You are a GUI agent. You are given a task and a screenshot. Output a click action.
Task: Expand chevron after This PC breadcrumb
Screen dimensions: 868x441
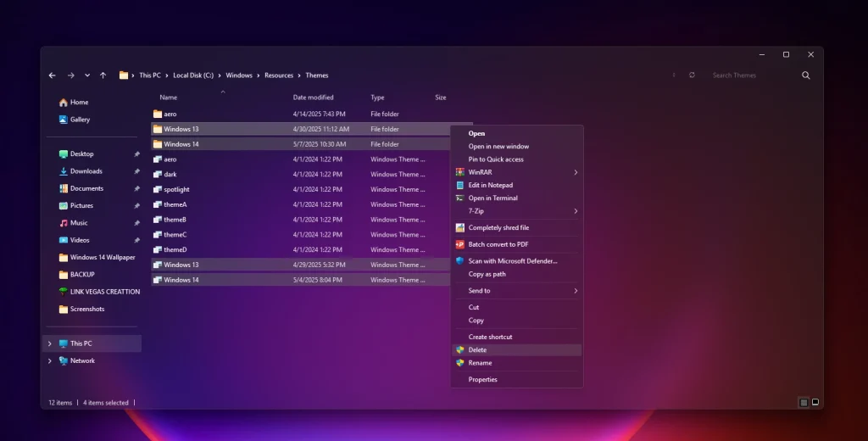(167, 75)
